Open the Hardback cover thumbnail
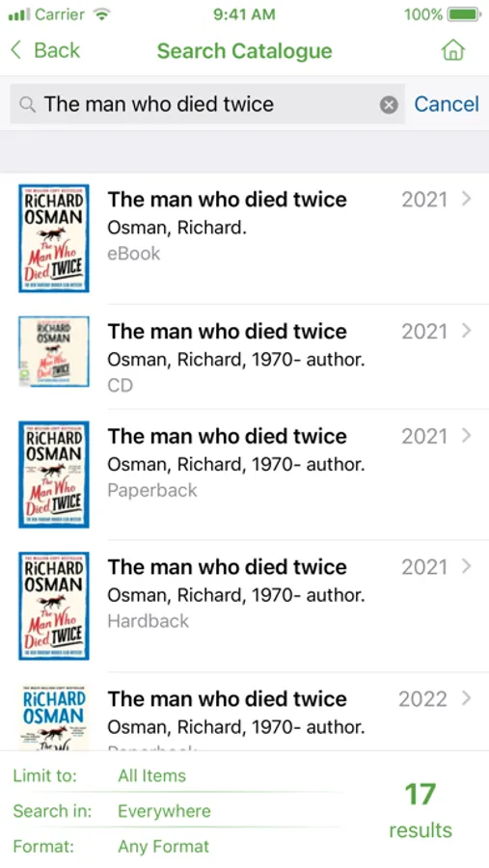The width and height of the screenshot is (489, 868). click(x=54, y=606)
